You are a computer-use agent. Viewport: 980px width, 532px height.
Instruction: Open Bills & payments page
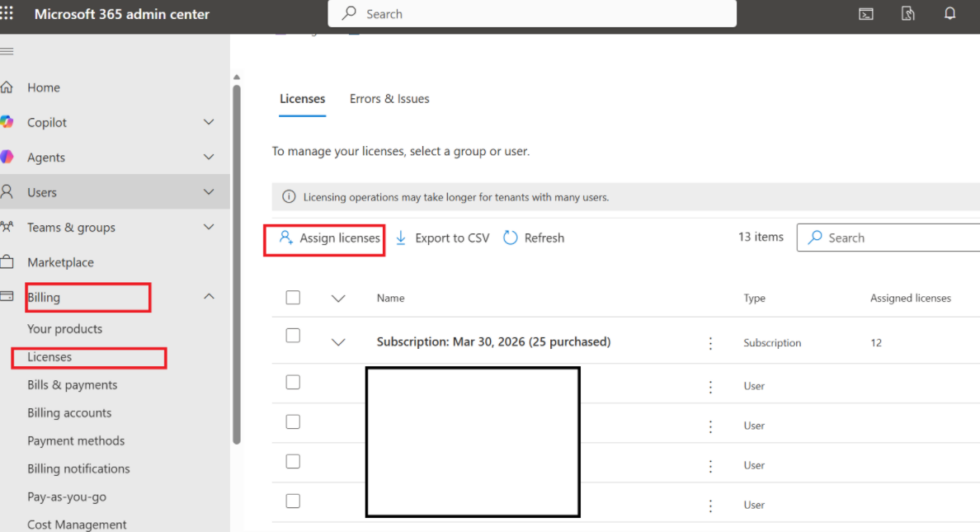73,385
